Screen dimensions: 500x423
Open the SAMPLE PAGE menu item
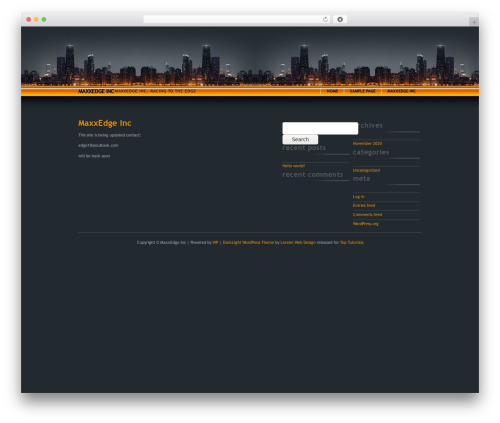362,91
